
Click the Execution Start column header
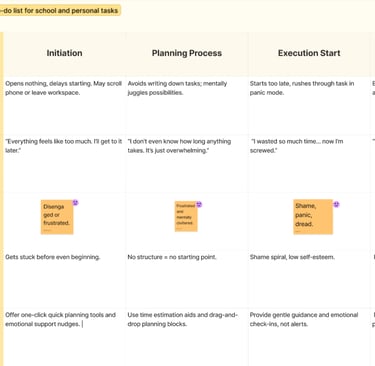click(x=309, y=53)
